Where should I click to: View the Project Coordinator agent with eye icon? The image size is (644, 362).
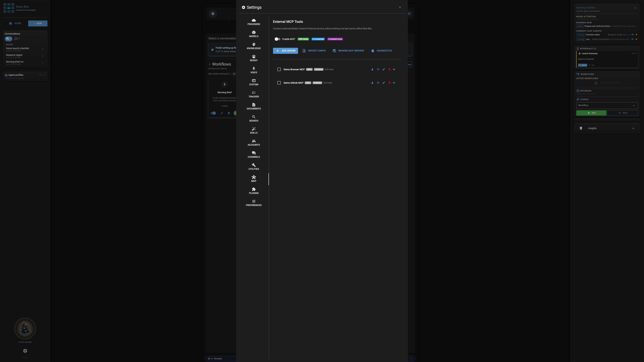coord(632,39)
